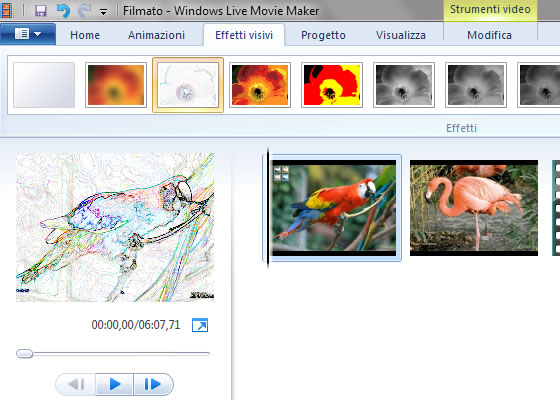
Task: Apply the first black and white effect
Action: (x=404, y=85)
